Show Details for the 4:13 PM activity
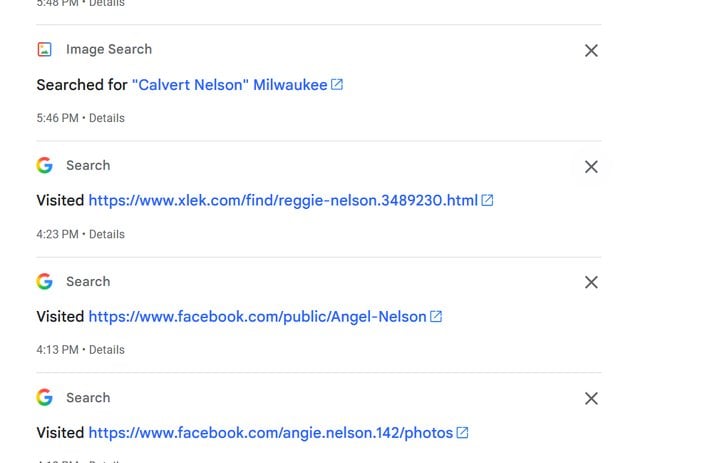 107,350
